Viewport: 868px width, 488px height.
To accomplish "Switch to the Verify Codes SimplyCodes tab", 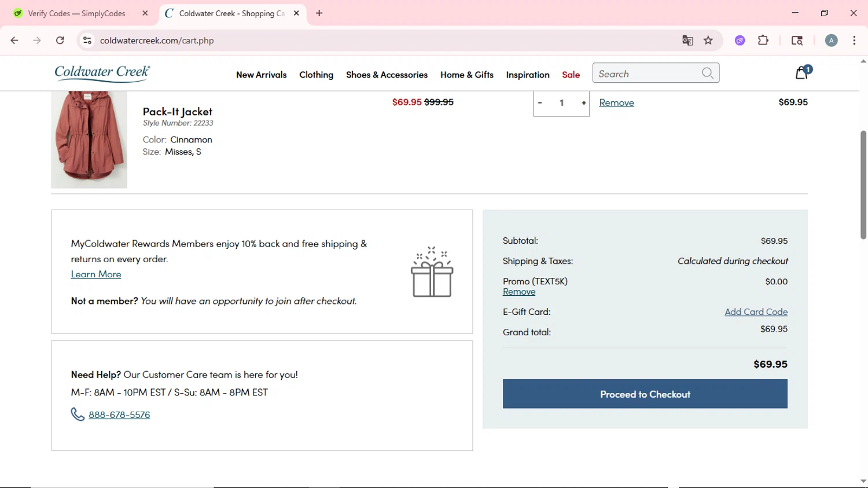I will click(x=76, y=13).
